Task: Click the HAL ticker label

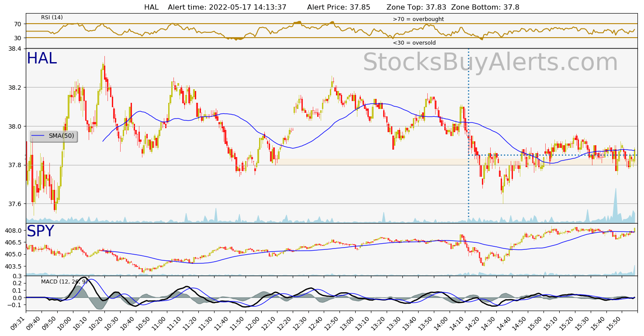Action: 42,59
